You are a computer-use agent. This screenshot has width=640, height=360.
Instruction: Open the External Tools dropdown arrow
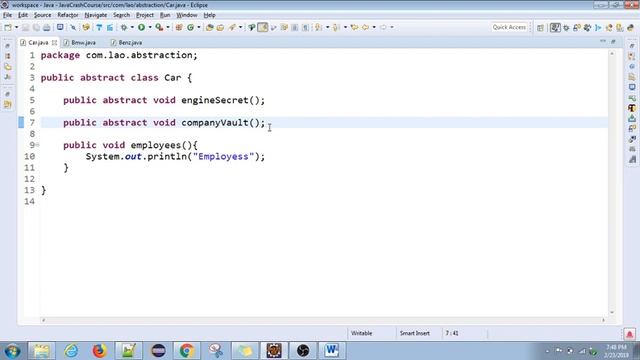point(168,27)
